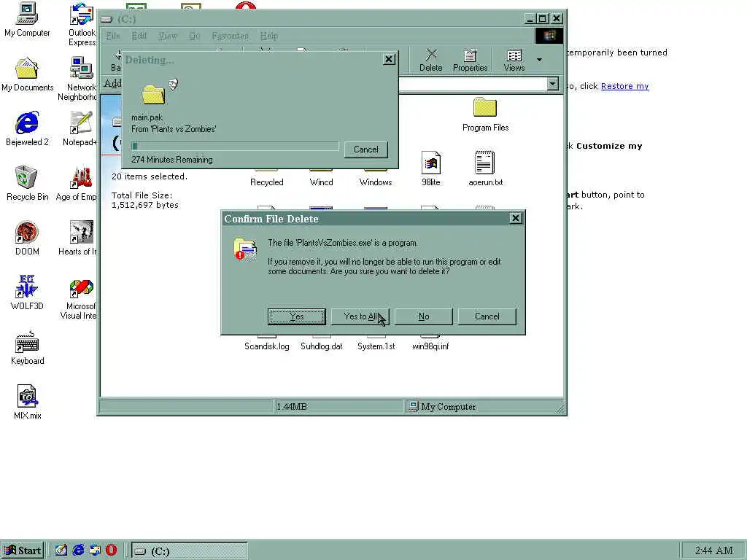Viewport: 747px width, 560px height.
Task: Select the Windows folder label
Action: coord(376,182)
